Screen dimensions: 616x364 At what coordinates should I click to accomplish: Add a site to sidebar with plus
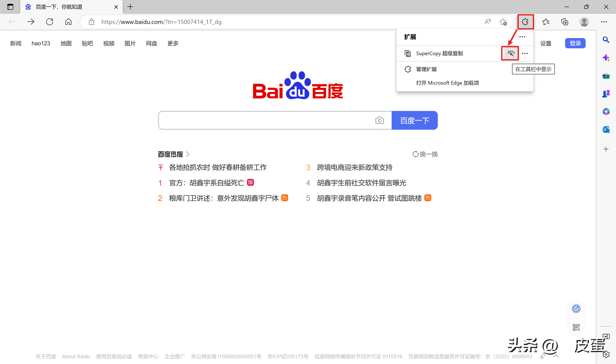[x=606, y=149]
